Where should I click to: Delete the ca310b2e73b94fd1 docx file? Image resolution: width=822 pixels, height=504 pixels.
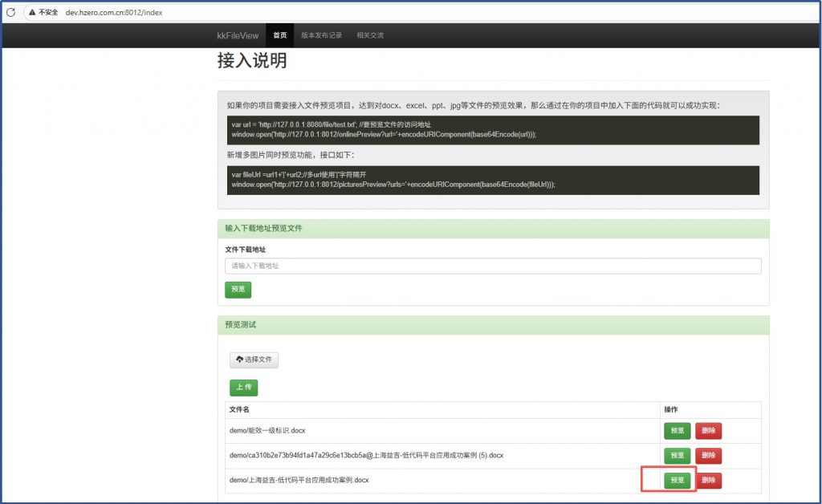click(x=708, y=456)
